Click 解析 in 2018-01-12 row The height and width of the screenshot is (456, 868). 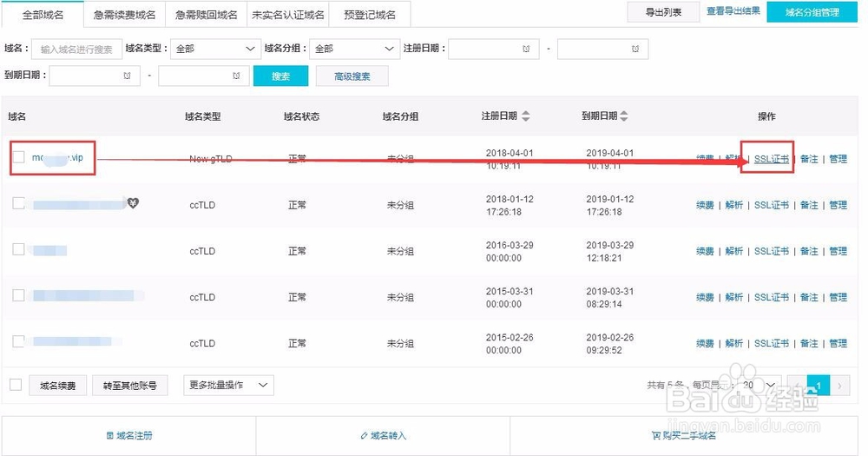(x=734, y=205)
